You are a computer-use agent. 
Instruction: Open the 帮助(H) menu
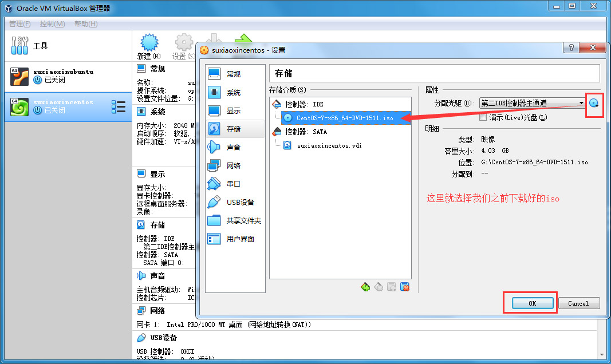pyautogui.click(x=86, y=23)
